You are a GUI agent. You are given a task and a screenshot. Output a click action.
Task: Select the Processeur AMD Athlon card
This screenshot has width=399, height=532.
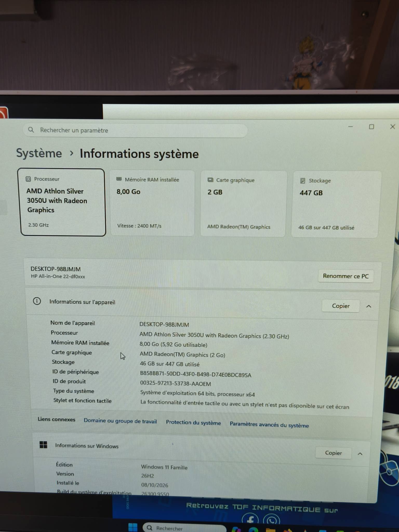pyautogui.click(x=63, y=202)
